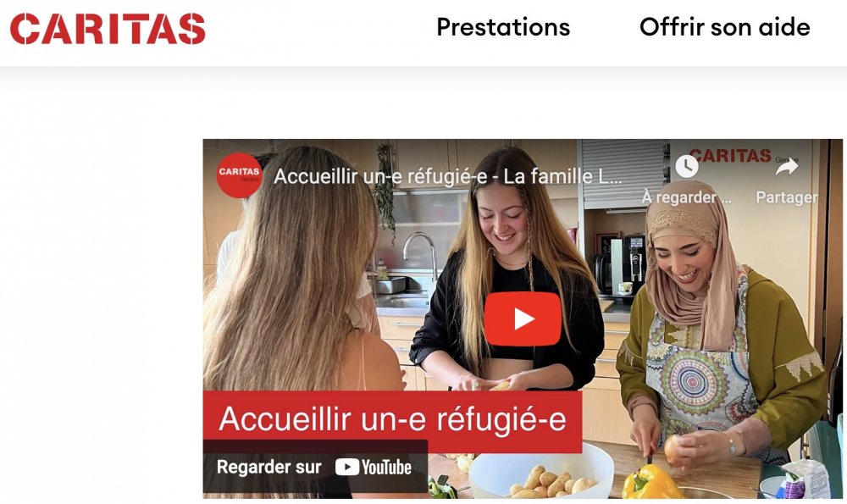Click the share arrow icon

(787, 166)
